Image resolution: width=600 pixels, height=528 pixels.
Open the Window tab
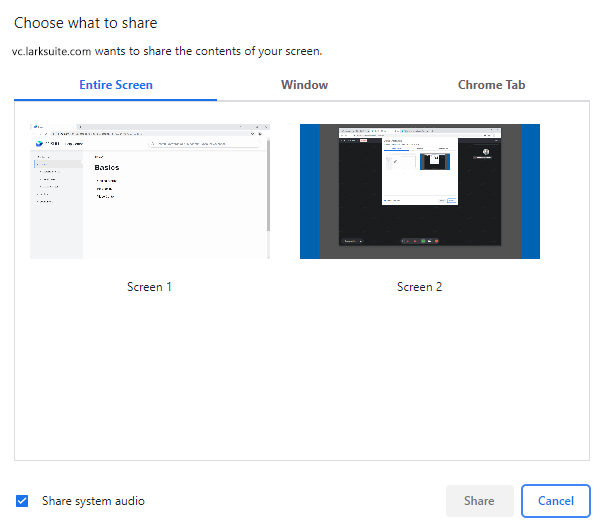[x=304, y=85]
